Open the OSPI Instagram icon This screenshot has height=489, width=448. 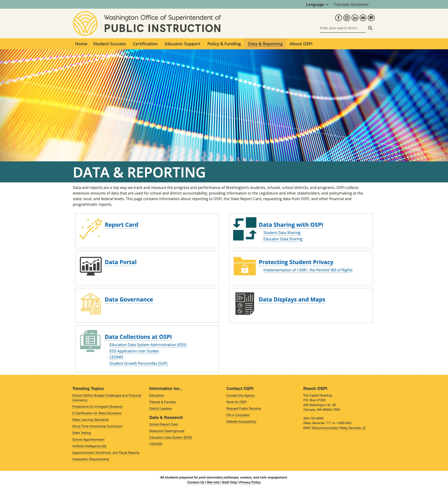347,18
